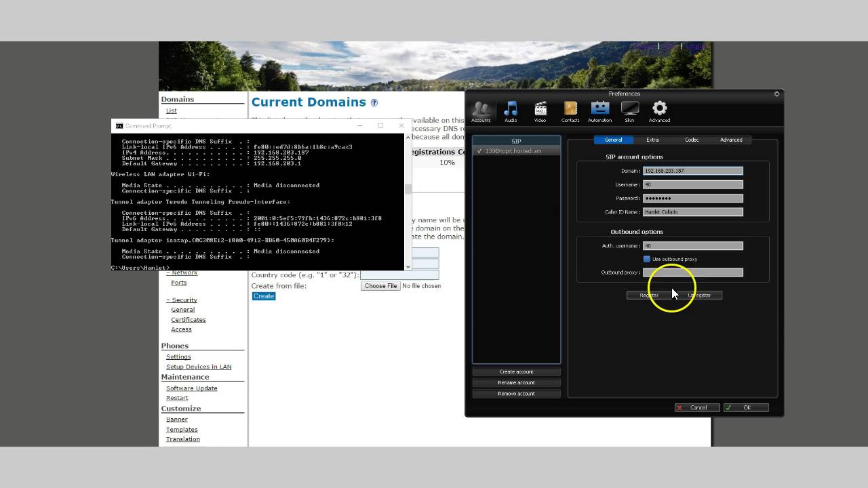Image resolution: width=868 pixels, height=488 pixels.
Task: Open the Access link under Security
Action: [x=181, y=329]
